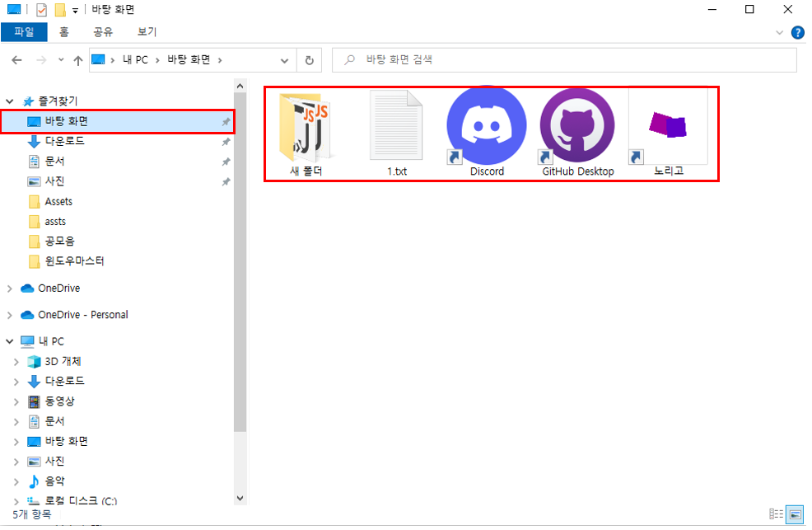The width and height of the screenshot is (812, 530).
Task: Open the 공유 ribbon tab
Action: pos(103,32)
